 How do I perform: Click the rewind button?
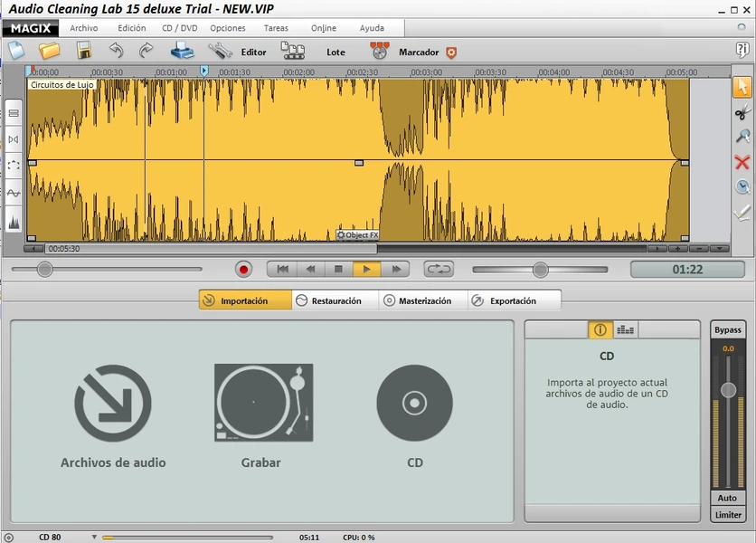click(311, 270)
